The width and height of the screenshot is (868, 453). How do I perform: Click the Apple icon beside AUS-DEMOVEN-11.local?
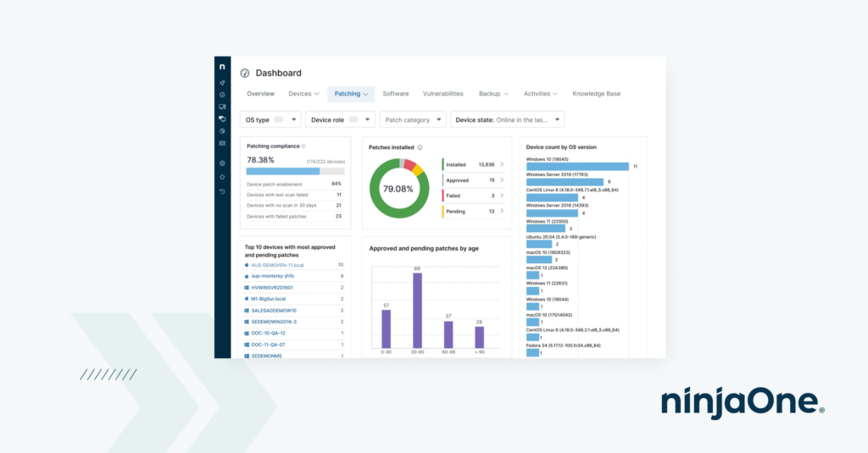click(x=247, y=265)
